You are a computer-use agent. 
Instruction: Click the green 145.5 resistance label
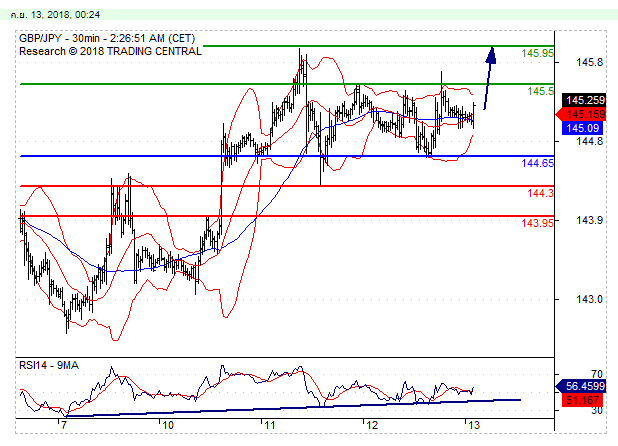coord(540,91)
